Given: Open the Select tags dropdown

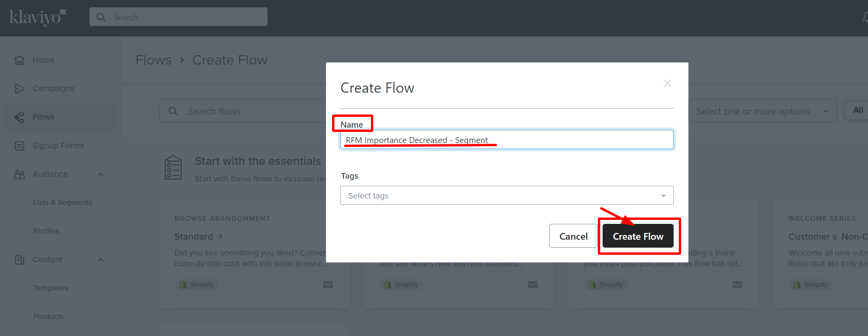Looking at the screenshot, I should [x=507, y=196].
